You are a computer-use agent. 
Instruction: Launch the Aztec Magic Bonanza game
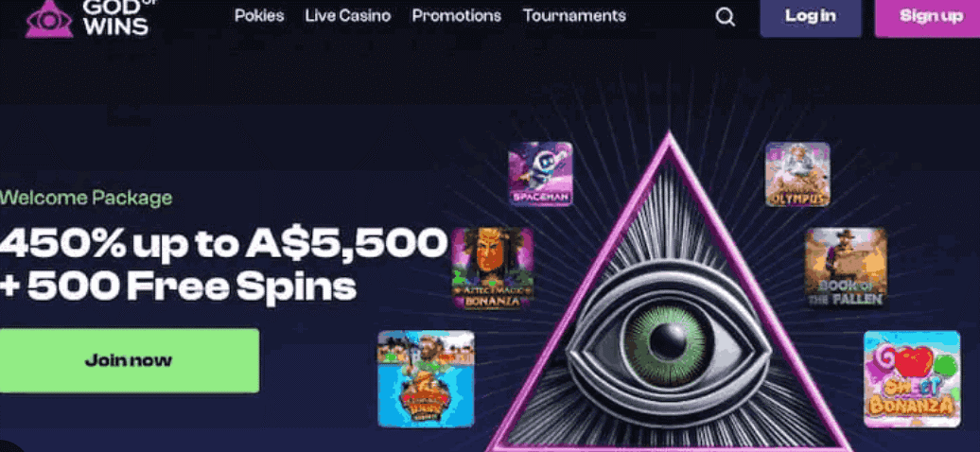point(493,269)
